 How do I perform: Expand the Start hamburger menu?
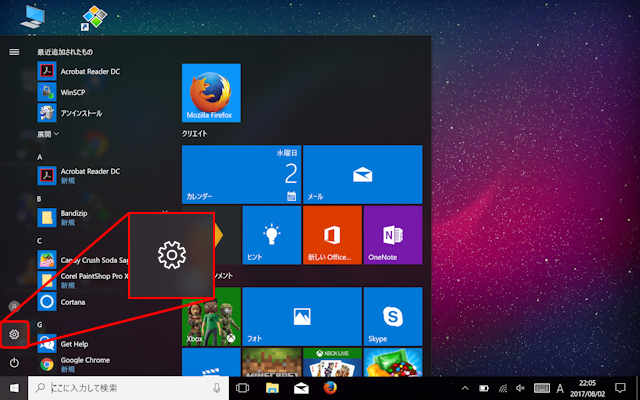[14, 51]
